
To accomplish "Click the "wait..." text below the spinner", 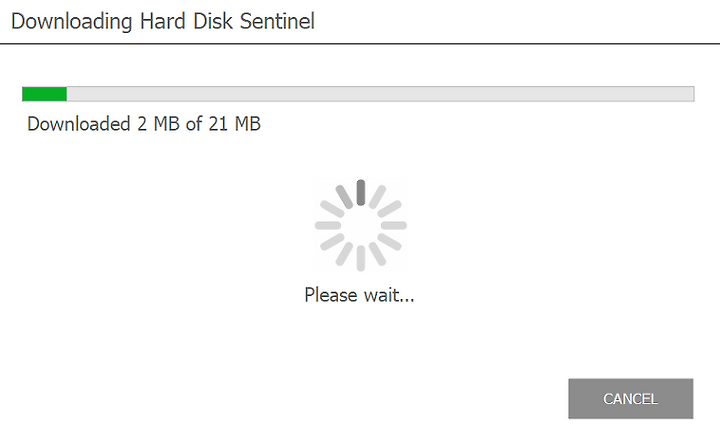I will (x=389, y=295).
